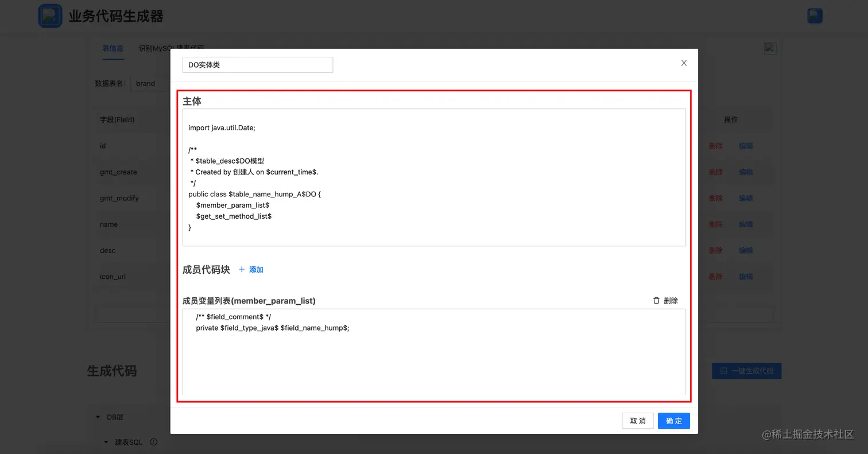868x454 pixels.
Task: Close the modal with the X icon
Action: pos(684,63)
